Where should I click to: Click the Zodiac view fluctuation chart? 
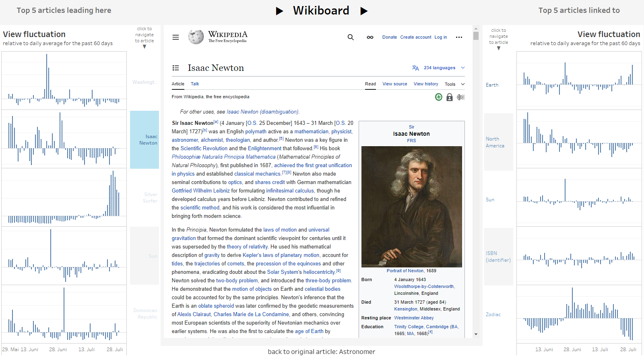tap(579, 313)
